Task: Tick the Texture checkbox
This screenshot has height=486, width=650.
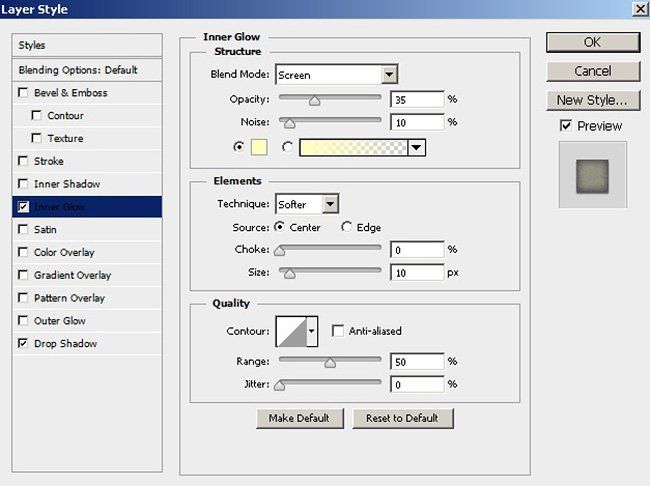Action: pyautogui.click(x=36, y=138)
